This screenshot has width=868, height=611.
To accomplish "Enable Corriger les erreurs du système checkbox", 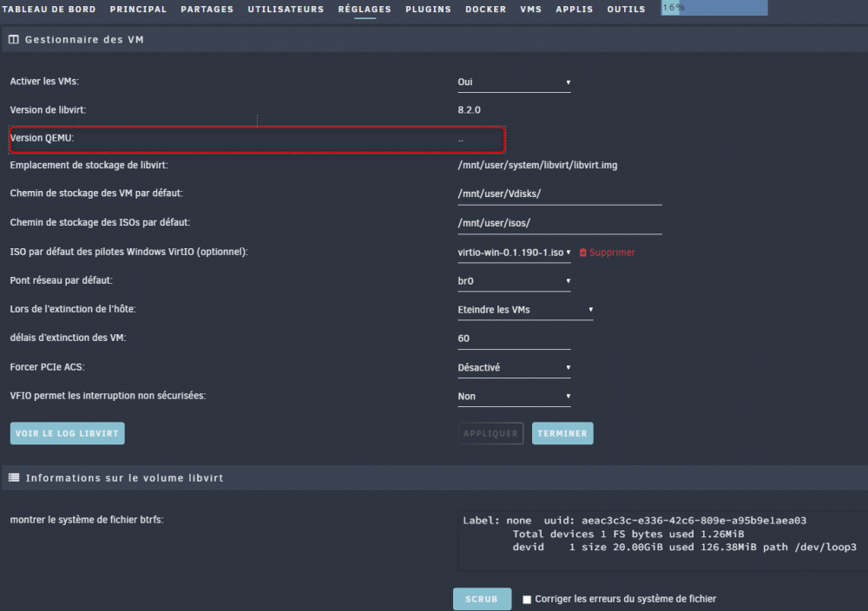I will pyautogui.click(x=527, y=600).
